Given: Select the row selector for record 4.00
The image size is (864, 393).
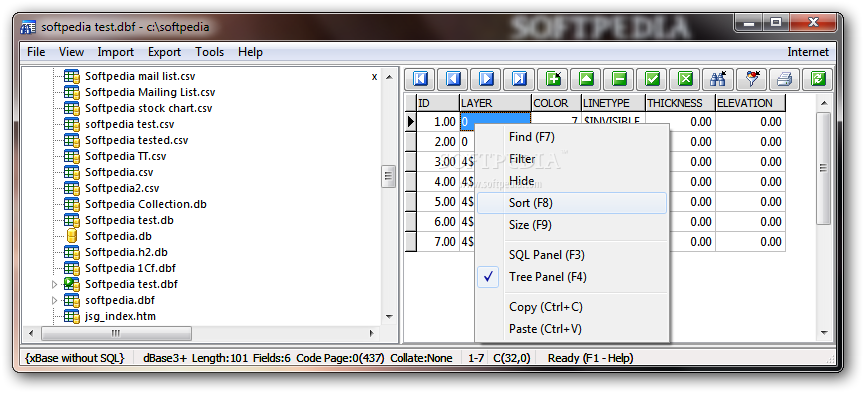Looking at the screenshot, I should tap(411, 181).
